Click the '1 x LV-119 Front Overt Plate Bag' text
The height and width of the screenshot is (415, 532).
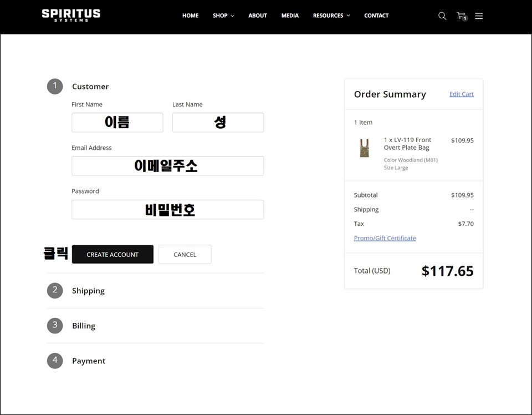click(407, 144)
